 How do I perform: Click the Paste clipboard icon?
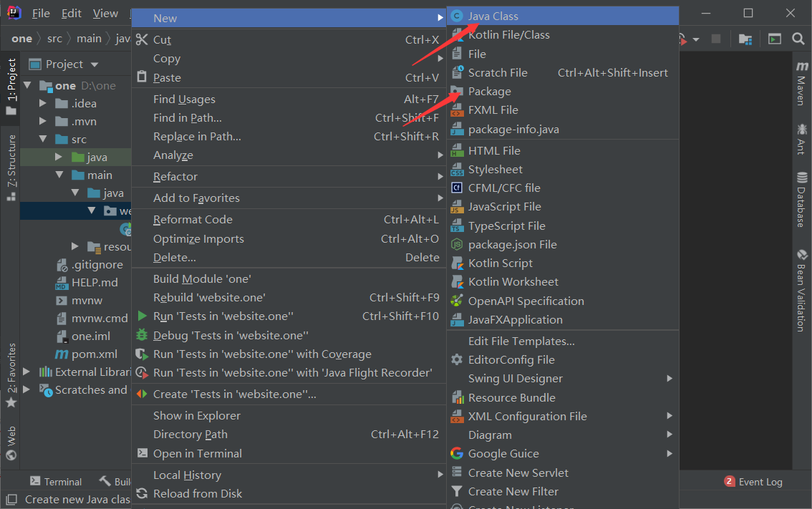[142, 77]
